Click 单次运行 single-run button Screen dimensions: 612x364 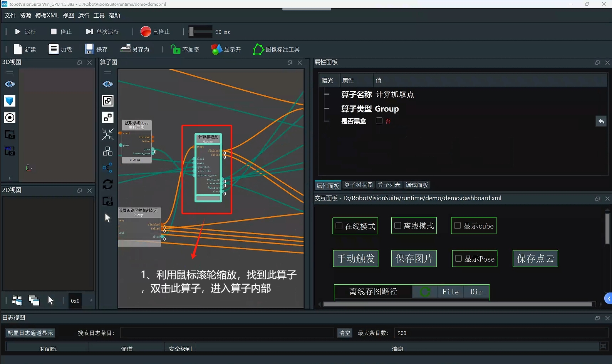click(102, 32)
